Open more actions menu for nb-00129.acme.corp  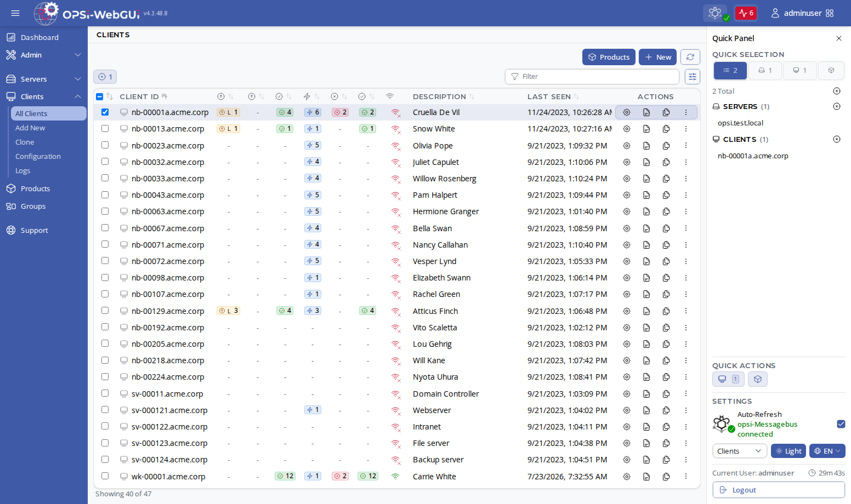pos(686,311)
